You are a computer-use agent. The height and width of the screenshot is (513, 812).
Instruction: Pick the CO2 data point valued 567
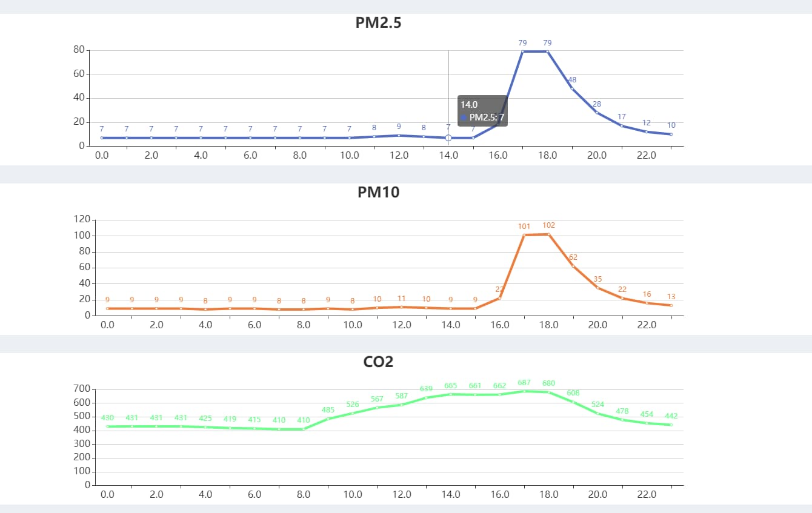point(377,408)
